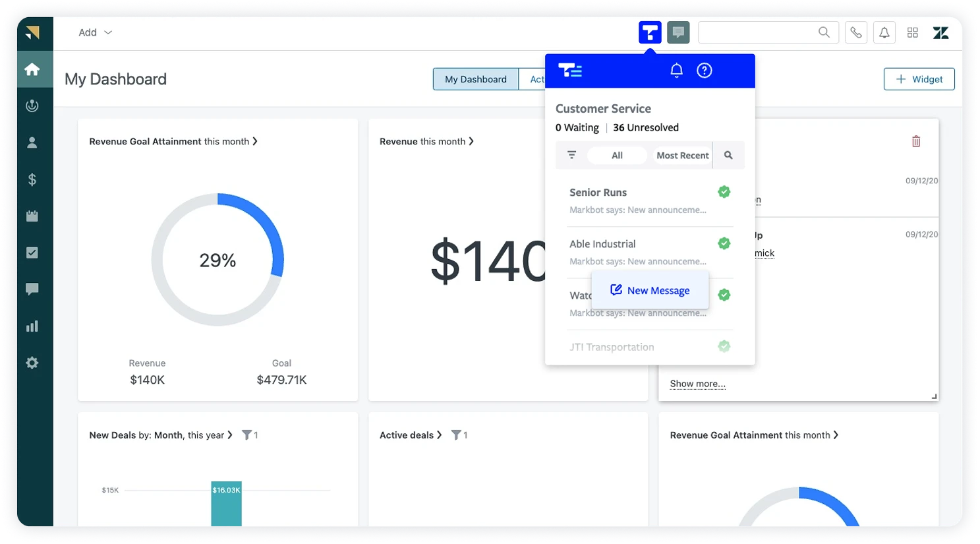Click filter funnel on New Deals widget

coord(246,435)
